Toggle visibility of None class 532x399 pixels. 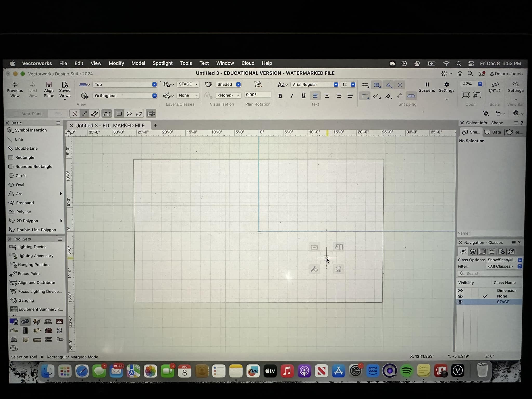tap(460, 296)
